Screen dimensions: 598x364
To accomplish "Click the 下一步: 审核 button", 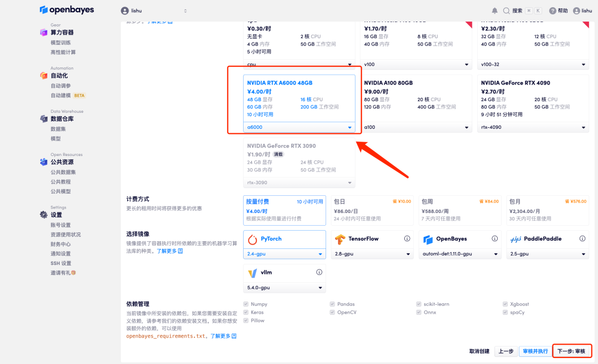I will click(572, 351).
